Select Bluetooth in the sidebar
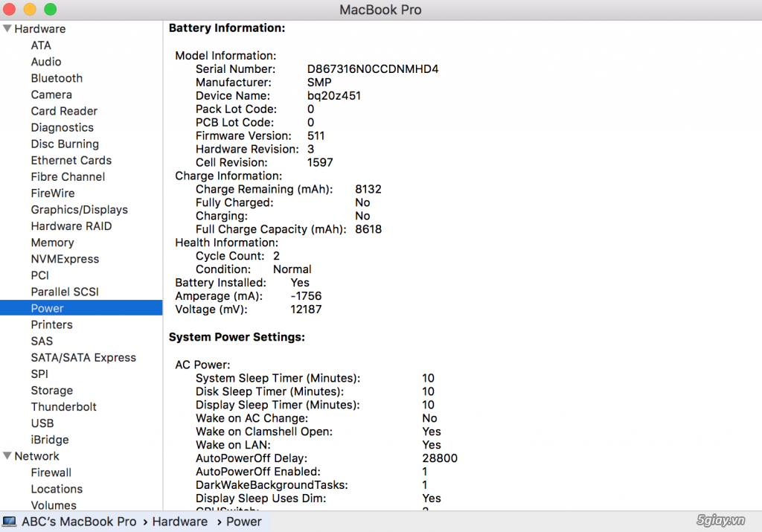 [57, 78]
